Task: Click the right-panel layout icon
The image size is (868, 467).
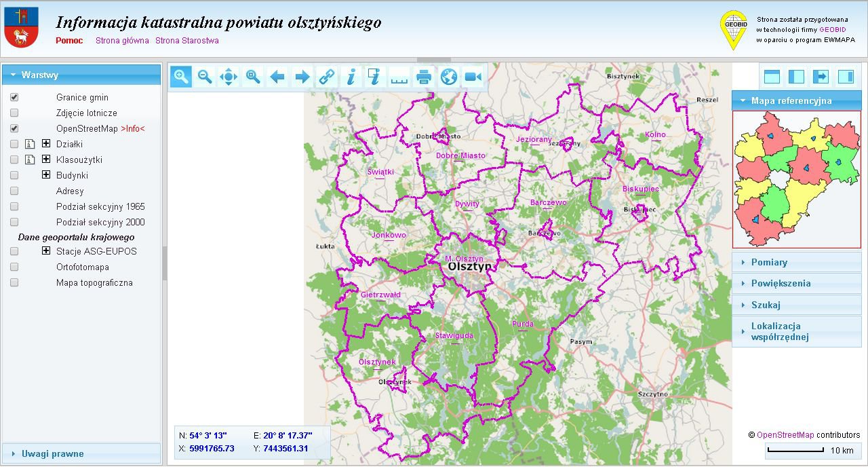Action: [x=846, y=77]
